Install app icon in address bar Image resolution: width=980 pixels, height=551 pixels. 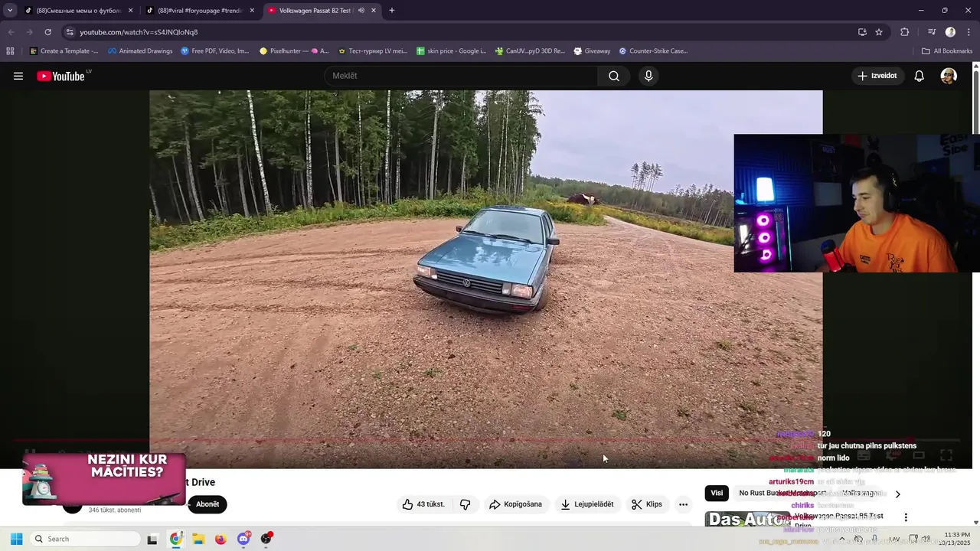[x=862, y=32]
